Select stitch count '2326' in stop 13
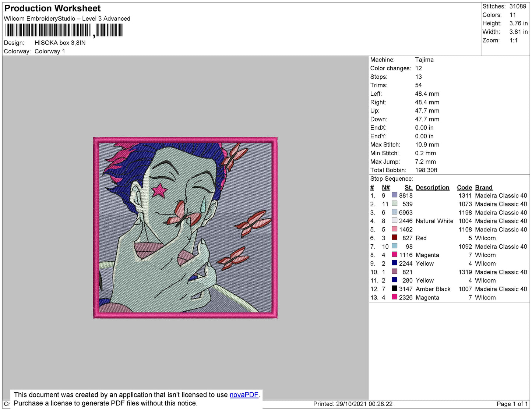 (x=406, y=297)
